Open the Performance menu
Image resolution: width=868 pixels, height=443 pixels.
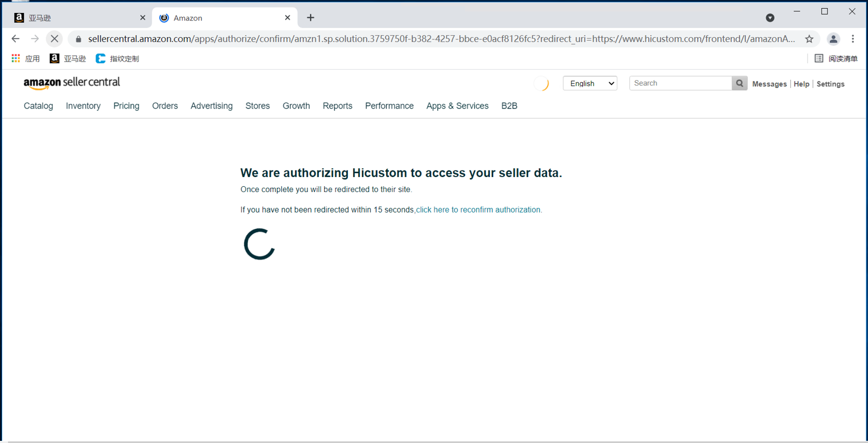(x=389, y=106)
